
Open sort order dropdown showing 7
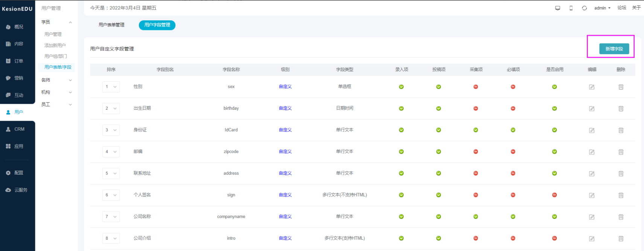tap(111, 217)
